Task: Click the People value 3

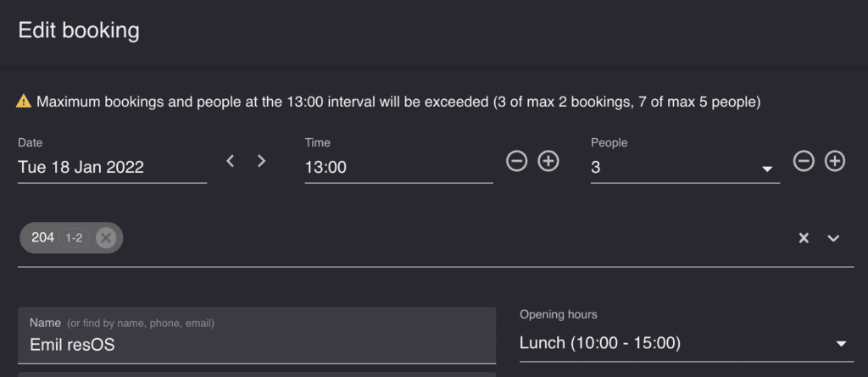Action: pyautogui.click(x=596, y=167)
